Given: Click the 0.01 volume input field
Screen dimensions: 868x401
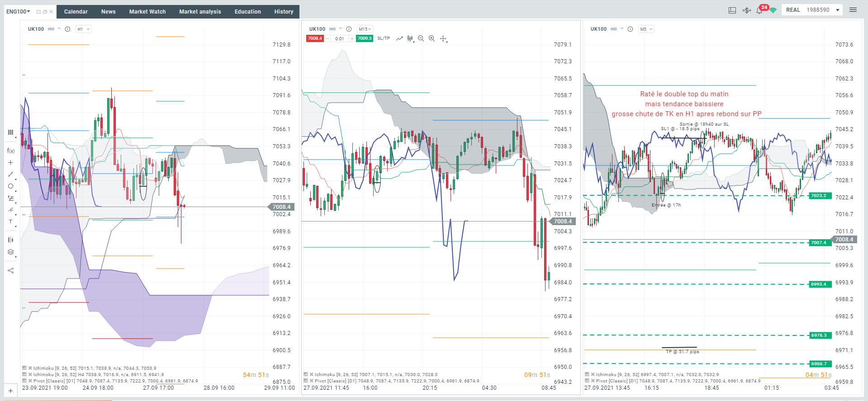Looking at the screenshot, I should coord(340,38).
